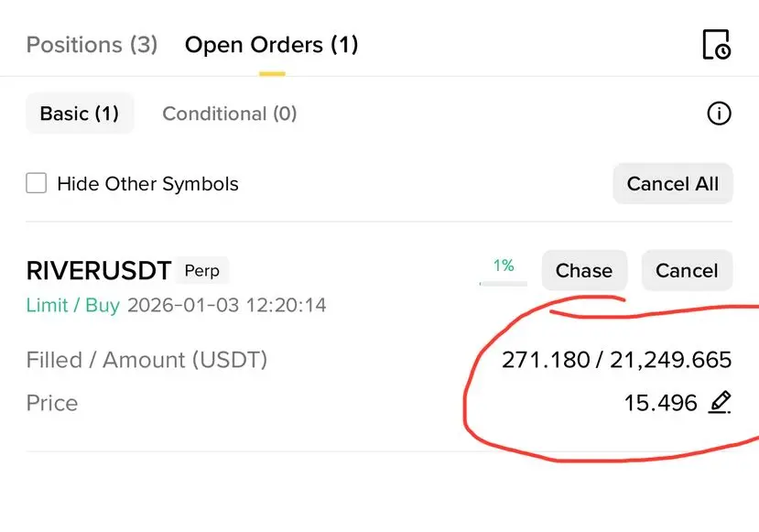Click the Filled / Amount (USDT) label
The height and width of the screenshot is (532, 759).
(146, 360)
